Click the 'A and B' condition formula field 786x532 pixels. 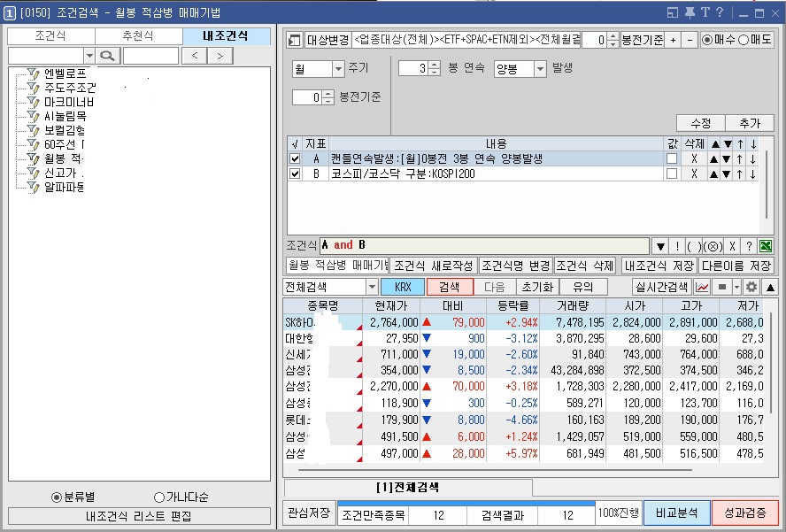click(x=484, y=246)
